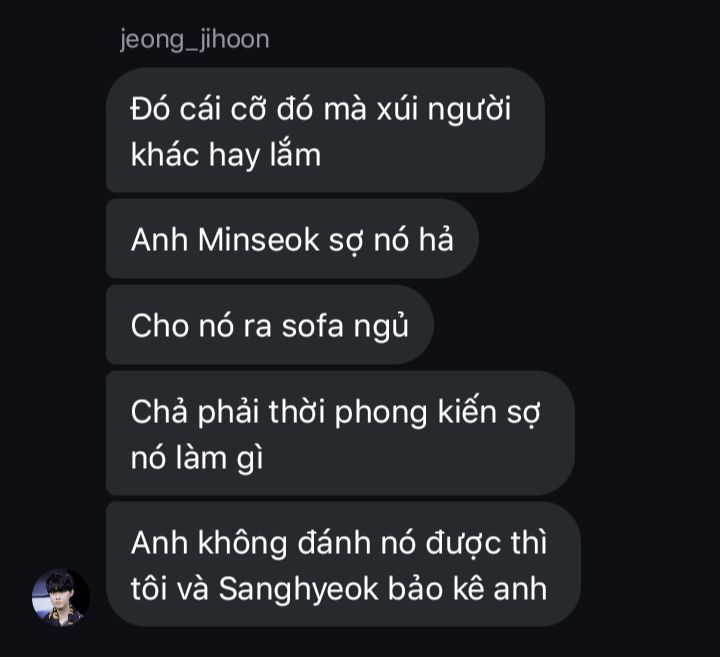Select the "Anh Minseok sợ nó hả" message
Viewport: 720px width, 657px height.
click(292, 240)
